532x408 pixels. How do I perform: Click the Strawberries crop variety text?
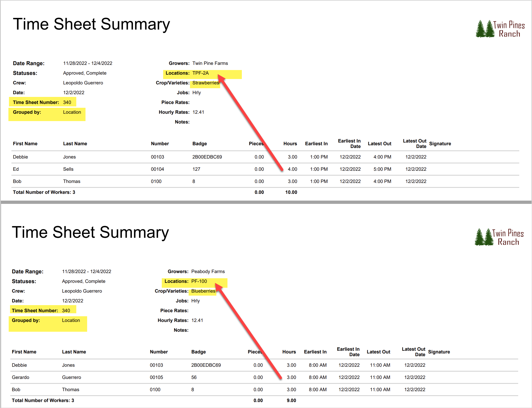pos(205,83)
